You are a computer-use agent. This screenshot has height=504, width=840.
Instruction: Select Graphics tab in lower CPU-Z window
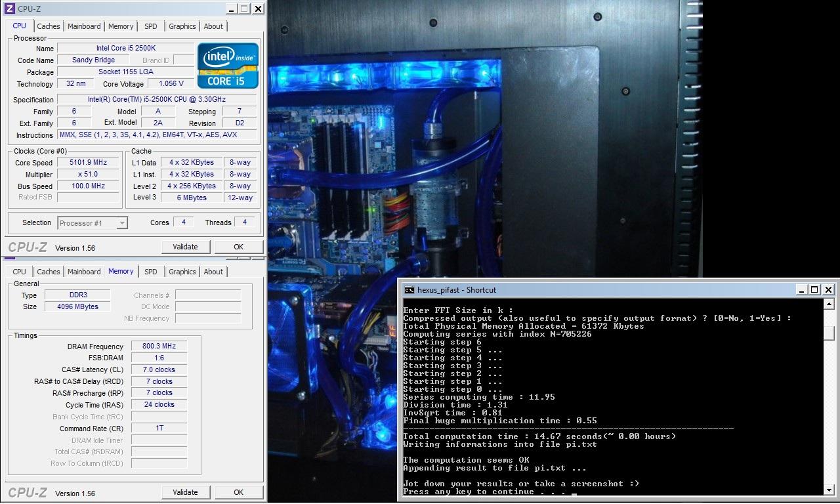(182, 272)
